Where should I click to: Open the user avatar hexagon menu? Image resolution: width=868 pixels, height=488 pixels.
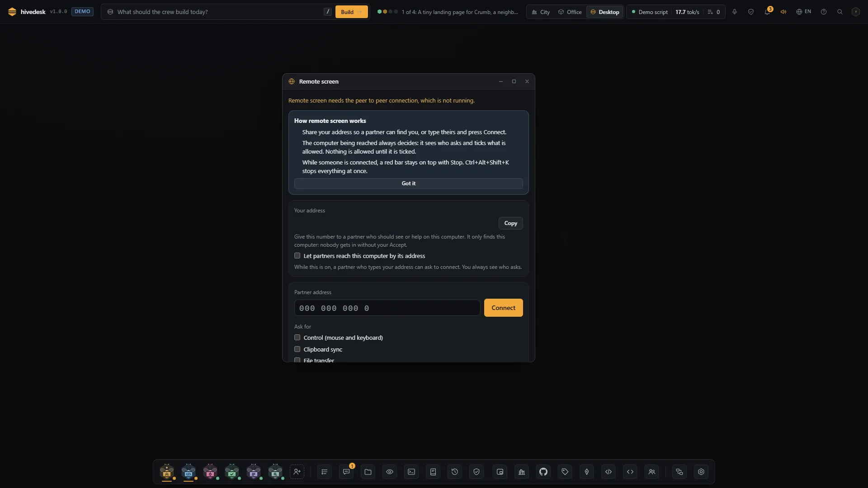856,12
